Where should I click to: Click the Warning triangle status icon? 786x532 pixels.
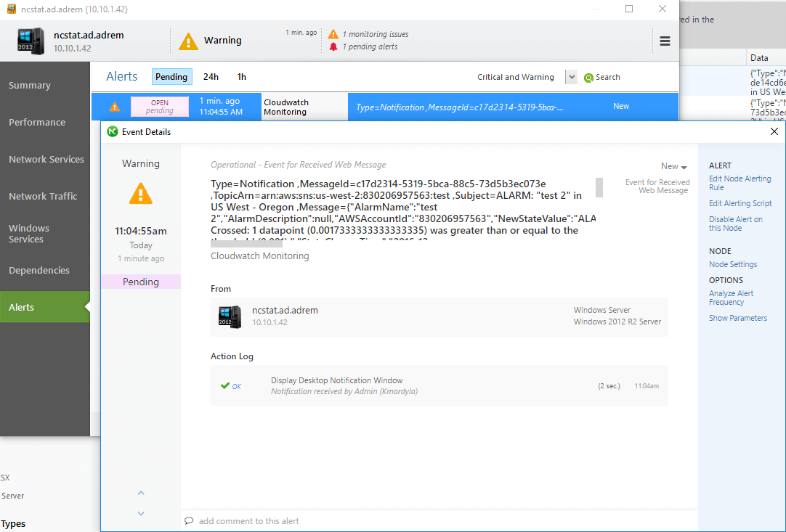tap(188, 41)
